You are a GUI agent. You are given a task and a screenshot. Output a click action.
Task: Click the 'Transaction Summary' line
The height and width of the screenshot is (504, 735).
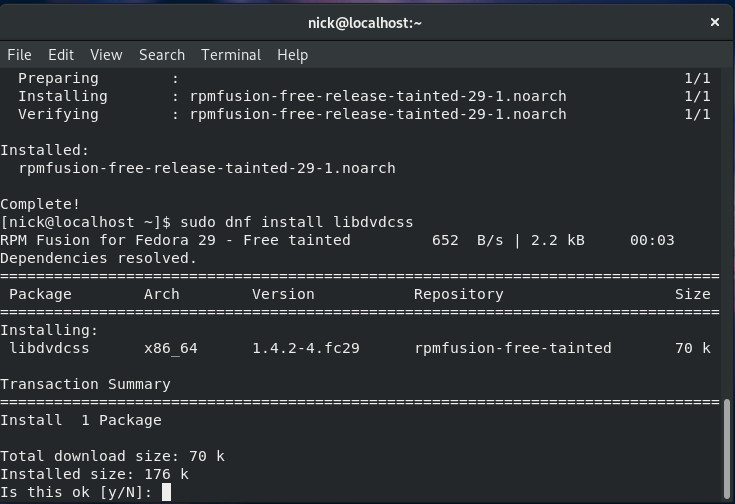[85, 384]
